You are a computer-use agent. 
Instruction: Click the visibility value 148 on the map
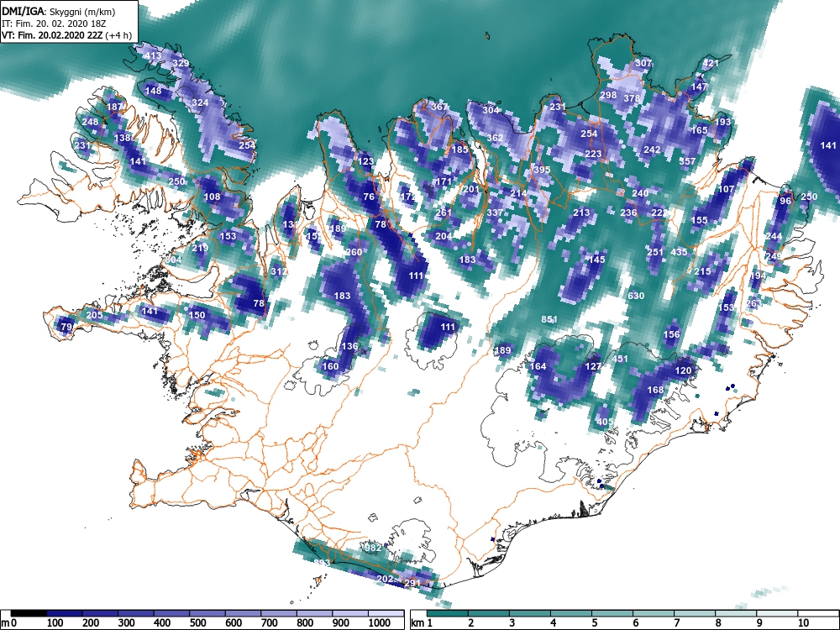click(x=153, y=91)
